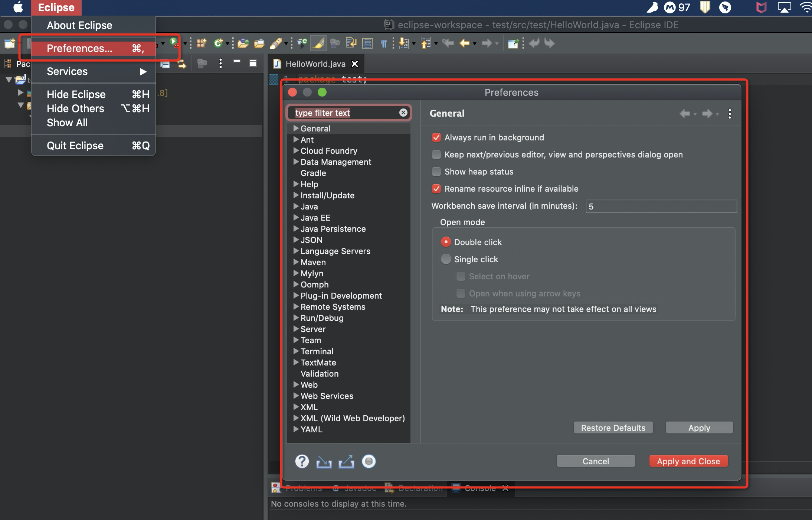The width and height of the screenshot is (812, 520).
Task: Click the Help question mark icon
Action: pos(302,461)
